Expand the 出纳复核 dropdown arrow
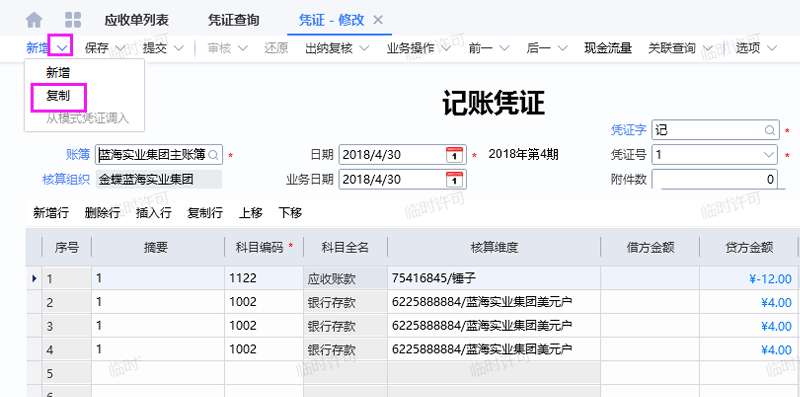800x397 pixels. pos(364,48)
